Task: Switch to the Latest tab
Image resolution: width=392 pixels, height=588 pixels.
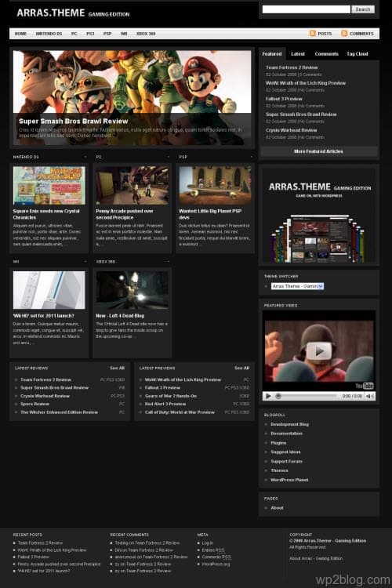Action: click(298, 54)
